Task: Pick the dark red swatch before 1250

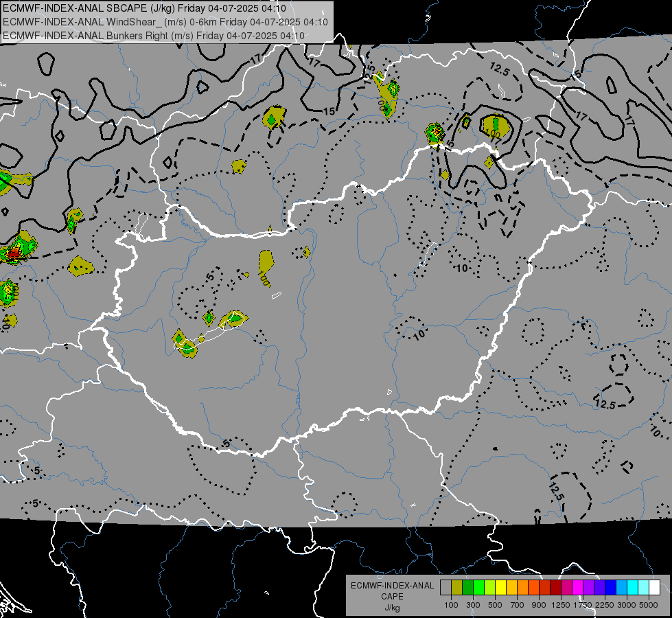Action: pos(555,587)
